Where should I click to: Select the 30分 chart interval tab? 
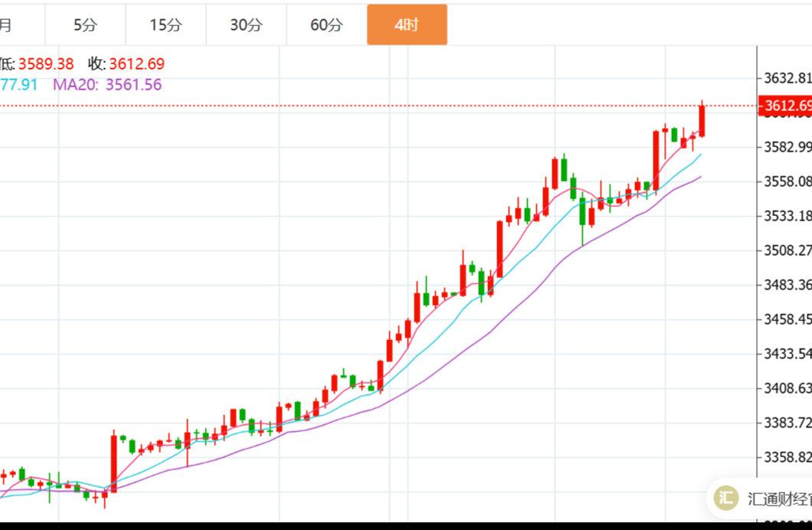point(247,25)
